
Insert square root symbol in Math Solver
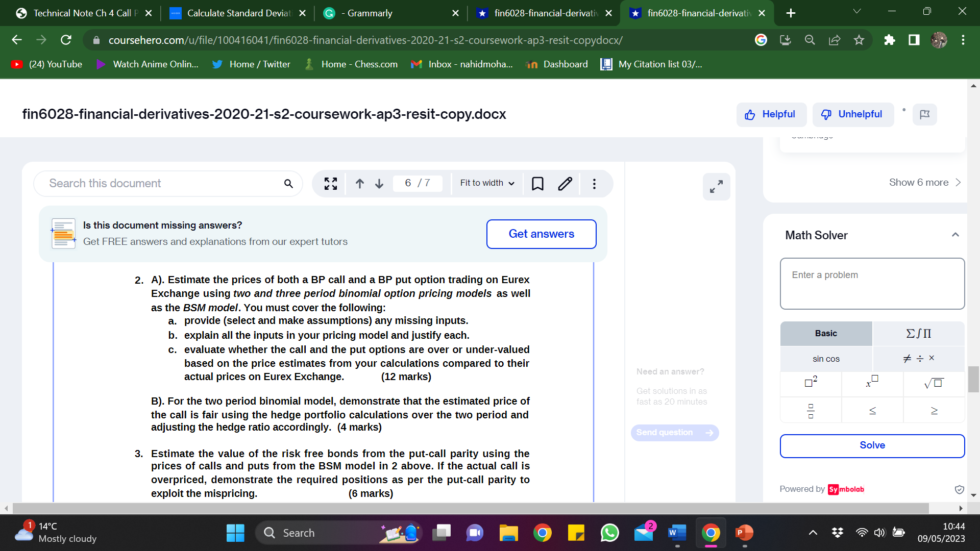coord(934,384)
